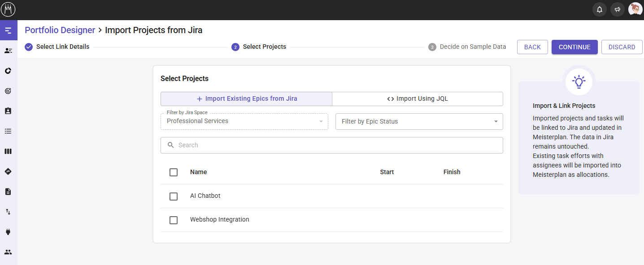Click the Finish column header
The width and height of the screenshot is (644, 265).
point(452,172)
